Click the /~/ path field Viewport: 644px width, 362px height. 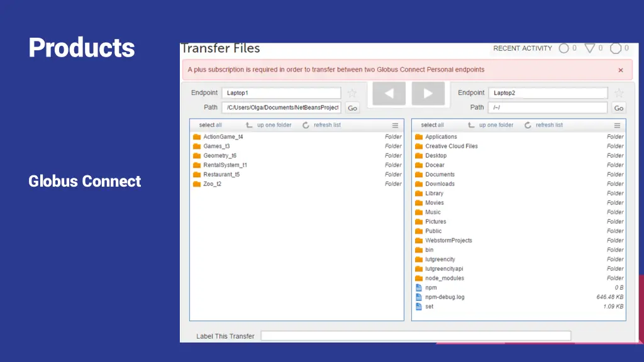tap(548, 107)
